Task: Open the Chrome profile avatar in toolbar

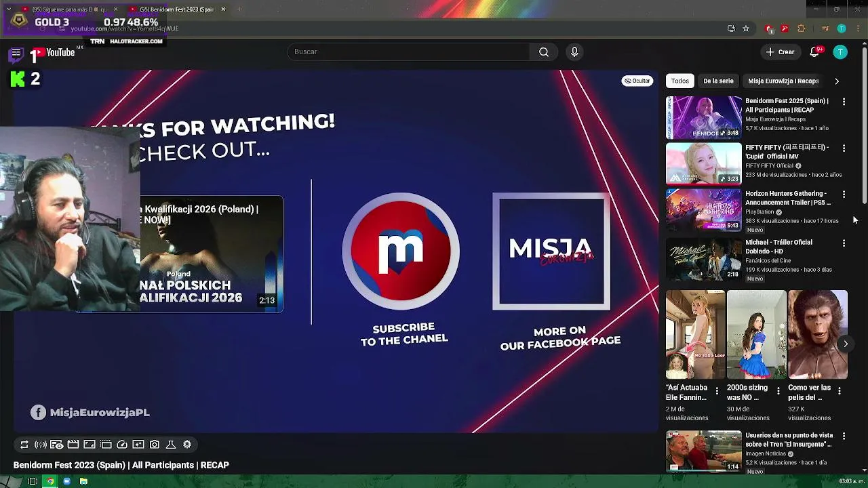Action: pos(842,28)
